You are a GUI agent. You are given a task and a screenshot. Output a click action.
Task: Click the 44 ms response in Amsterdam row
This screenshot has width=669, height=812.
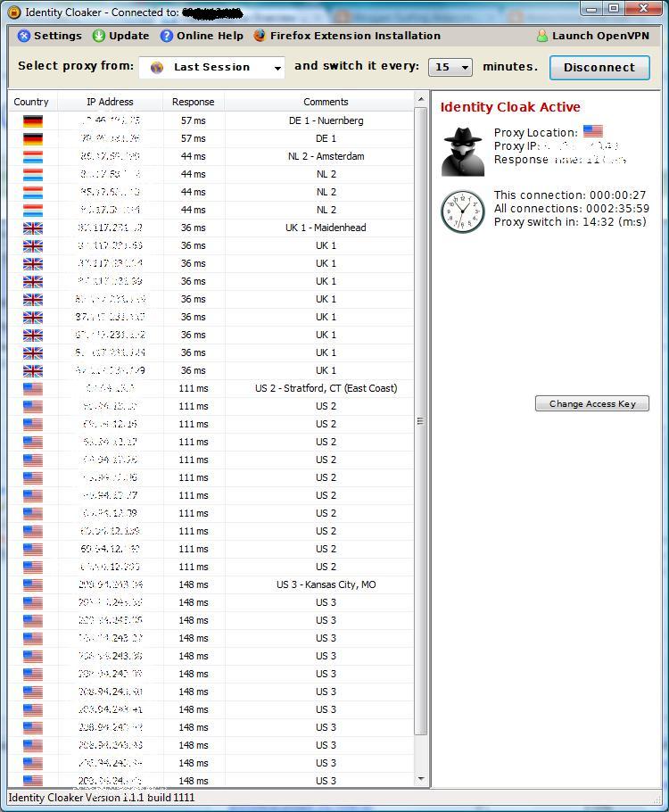194,156
